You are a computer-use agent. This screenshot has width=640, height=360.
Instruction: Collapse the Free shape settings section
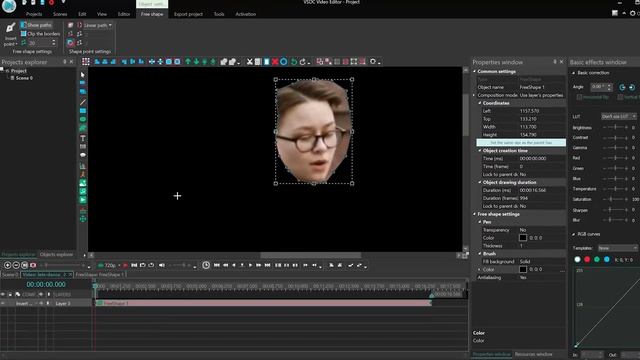tap(475, 214)
